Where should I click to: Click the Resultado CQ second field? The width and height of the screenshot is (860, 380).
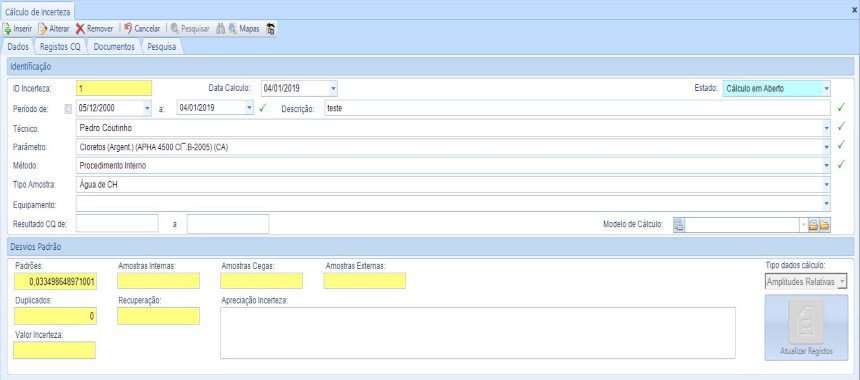coord(228,224)
